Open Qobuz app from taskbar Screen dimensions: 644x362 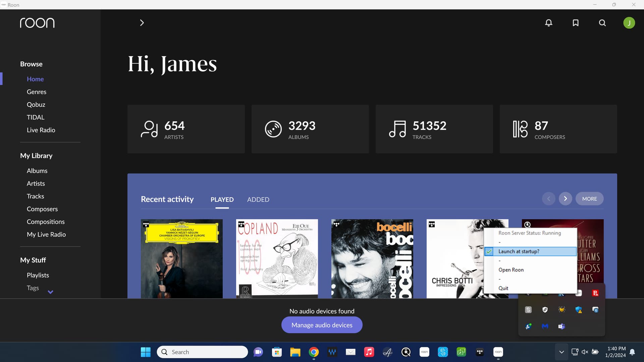pyautogui.click(x=406, y=352)
